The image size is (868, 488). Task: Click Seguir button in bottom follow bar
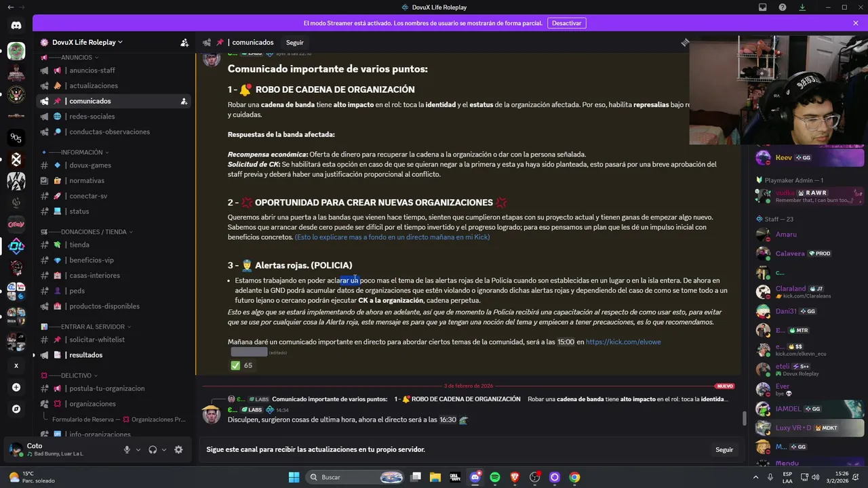[724, 449]
